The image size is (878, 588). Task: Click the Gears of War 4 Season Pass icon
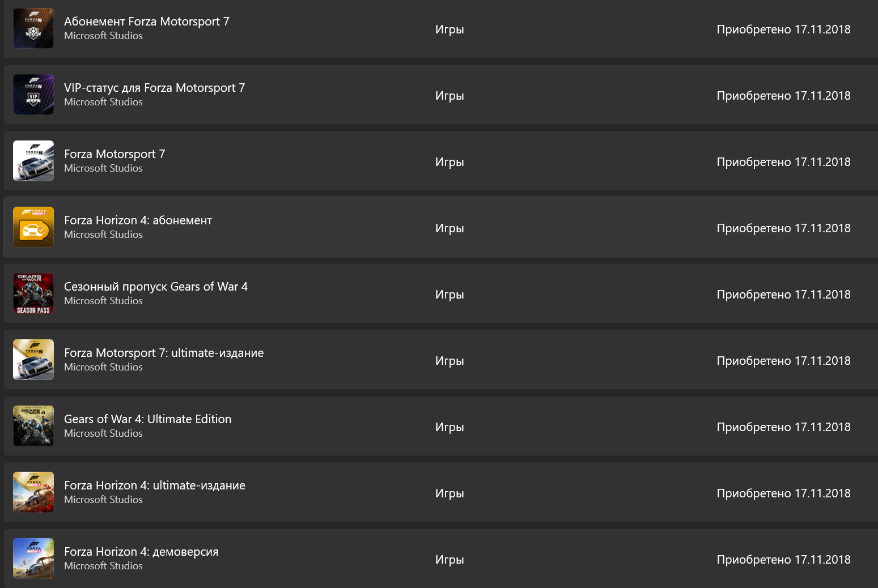pyautogui.click(x=33, y=293)
